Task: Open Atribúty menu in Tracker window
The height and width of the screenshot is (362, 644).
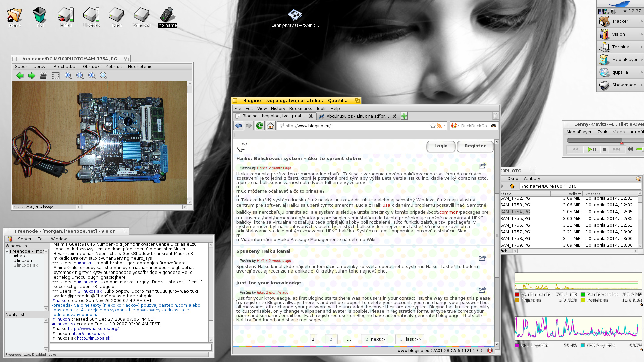Action: click(x=532, y=179)
